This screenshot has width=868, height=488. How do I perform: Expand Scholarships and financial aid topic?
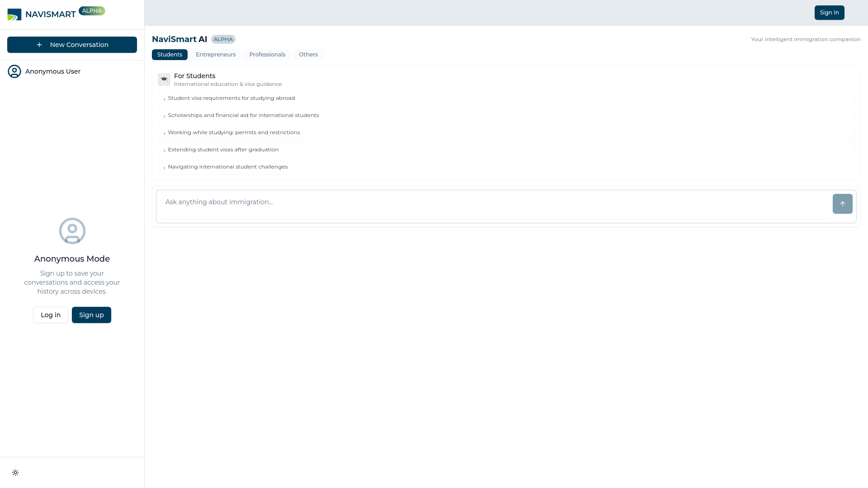click(243, 115)
